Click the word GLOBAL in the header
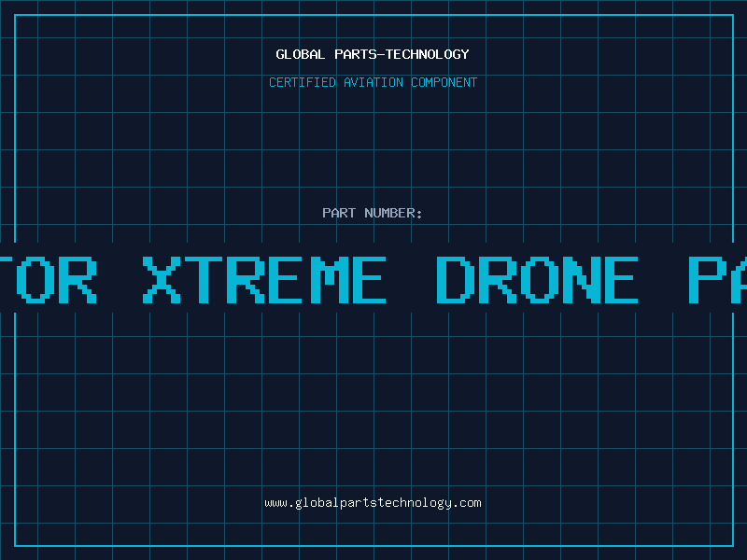747x560 pixels. (301, 54)
